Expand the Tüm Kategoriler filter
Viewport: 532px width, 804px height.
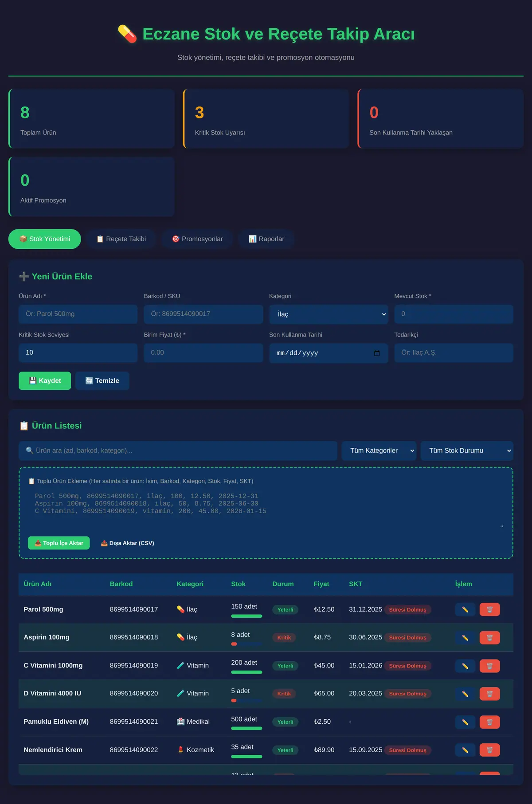click(x=379, y=451)
